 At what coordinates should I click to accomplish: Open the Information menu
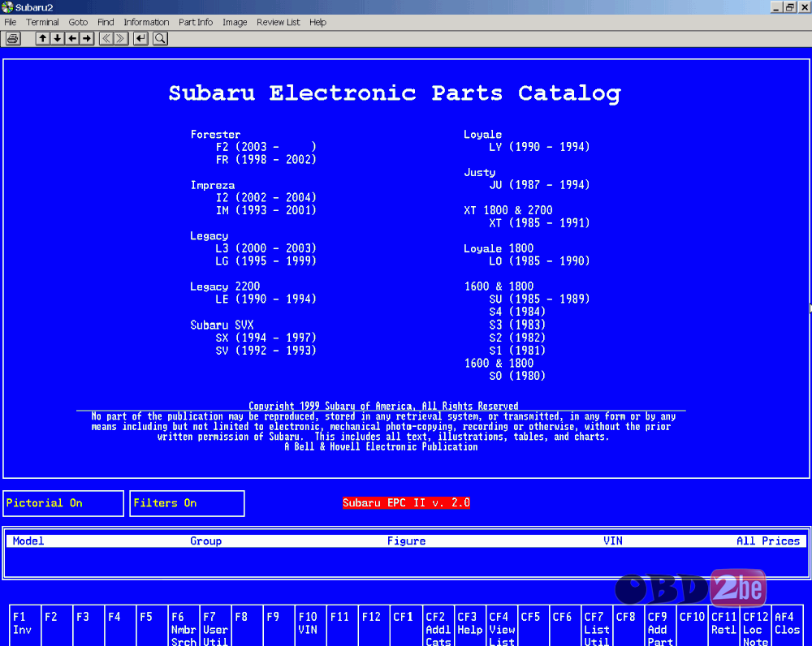pos(146,22)
